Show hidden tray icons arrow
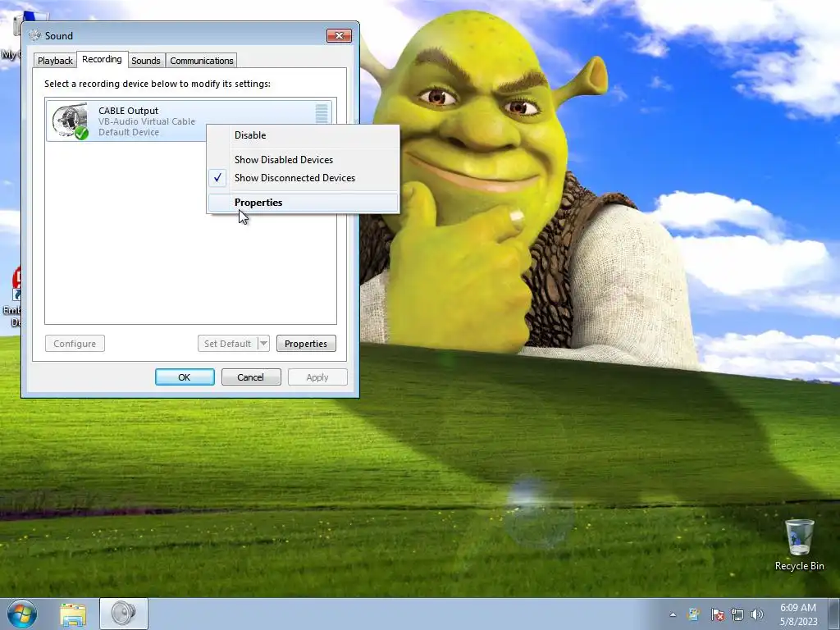The height and width of the screenshot is (630, 840). coord(673,615)
